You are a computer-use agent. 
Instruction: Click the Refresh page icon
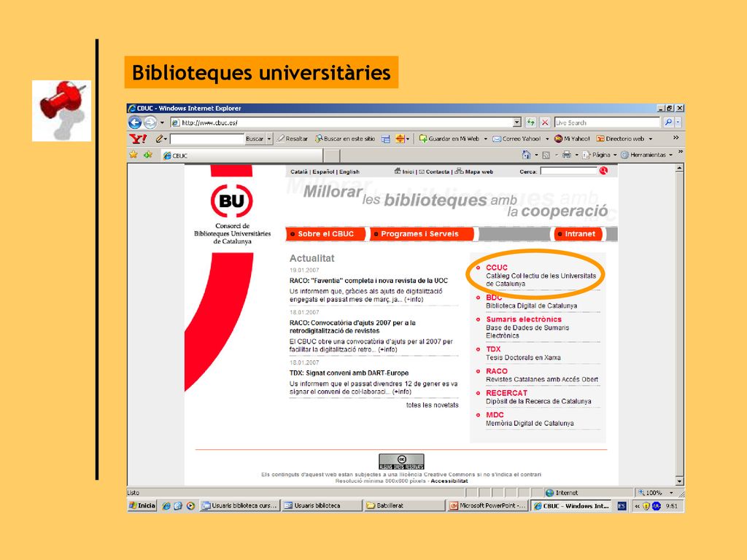(x=531, y=122)
